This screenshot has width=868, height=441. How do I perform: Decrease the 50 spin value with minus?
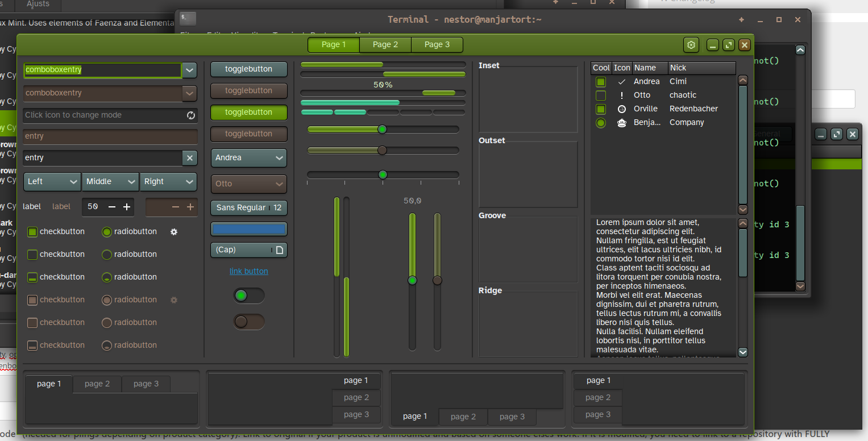pyautogui.click(x=112, y=207)
